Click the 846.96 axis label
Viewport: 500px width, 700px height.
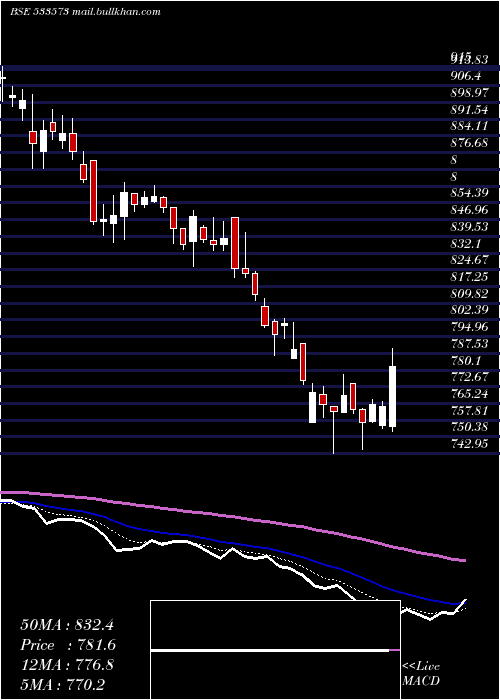pos(469,210)
